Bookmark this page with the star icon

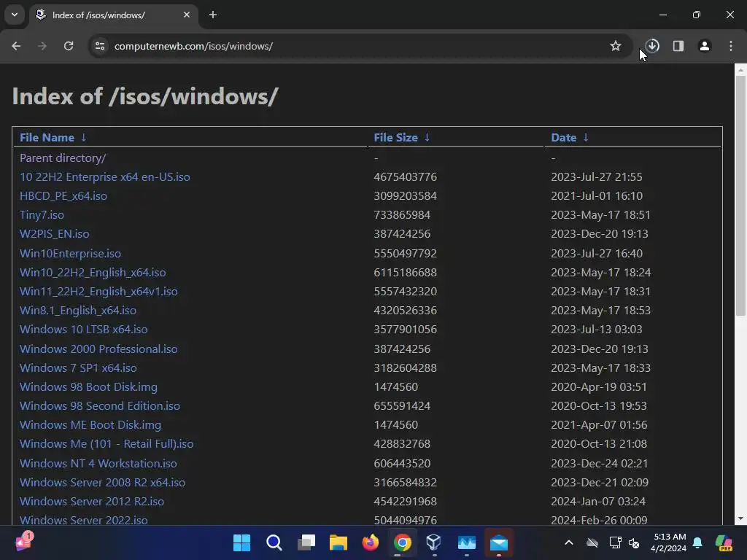pyautogui.click(x=616, y=46)
